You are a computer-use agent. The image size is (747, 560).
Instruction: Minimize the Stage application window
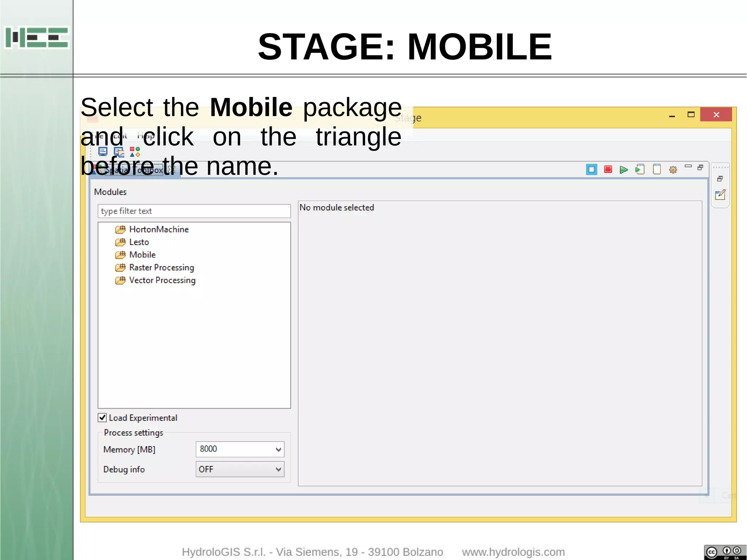click(x=672, y=115)
